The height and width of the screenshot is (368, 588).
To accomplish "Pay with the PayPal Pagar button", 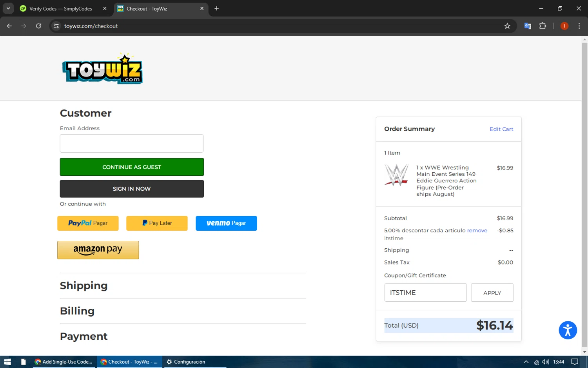I will tap(88, 223).
